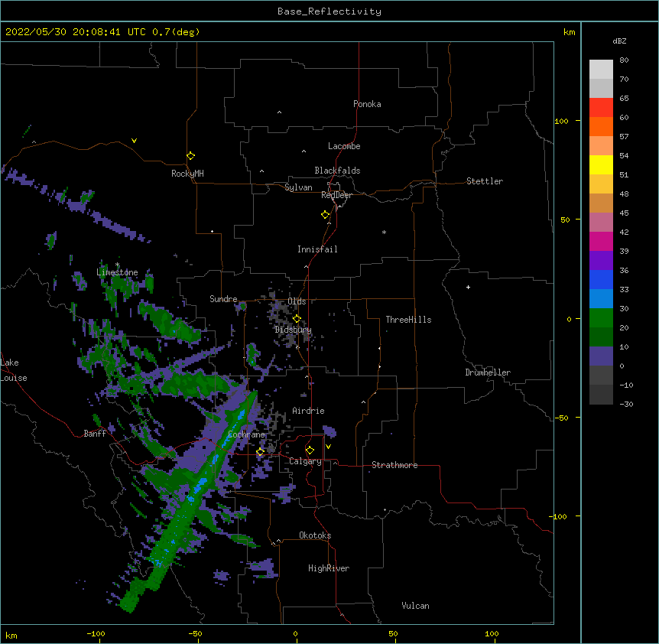Click the Calgary city label
Image resolution: width=659 pixels, height=644 pixels.
(305, 461)
